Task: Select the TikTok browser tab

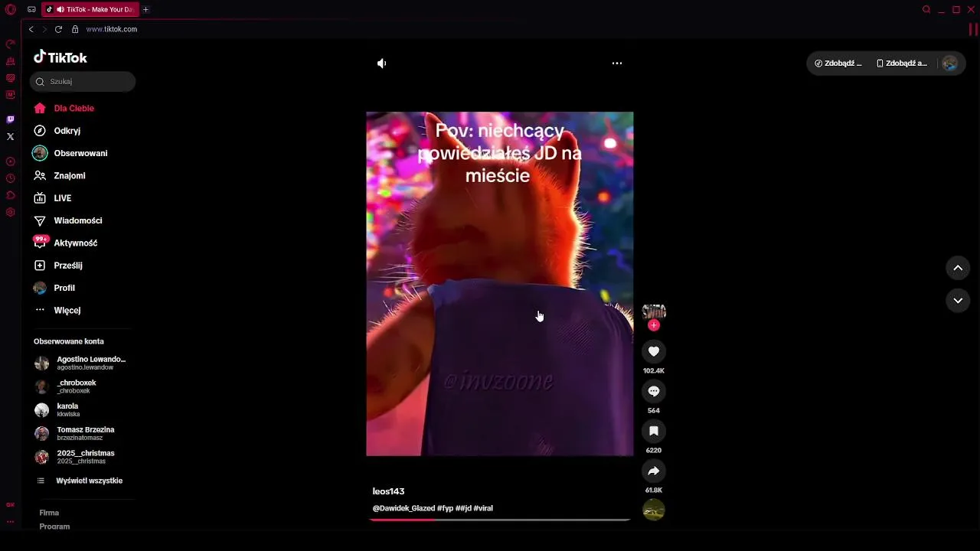Action: [x=90, y=9]
